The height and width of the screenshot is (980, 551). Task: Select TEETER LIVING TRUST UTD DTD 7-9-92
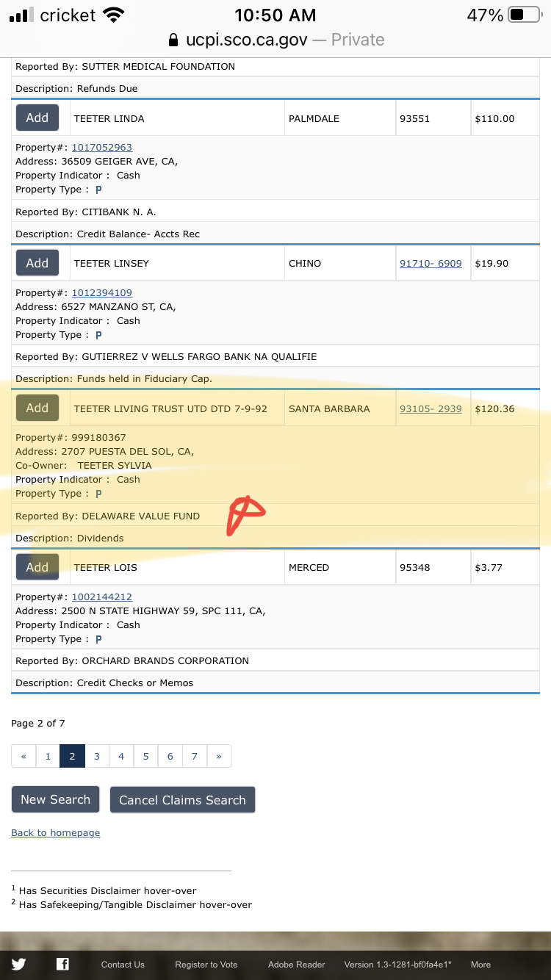[x=170, y=409]
